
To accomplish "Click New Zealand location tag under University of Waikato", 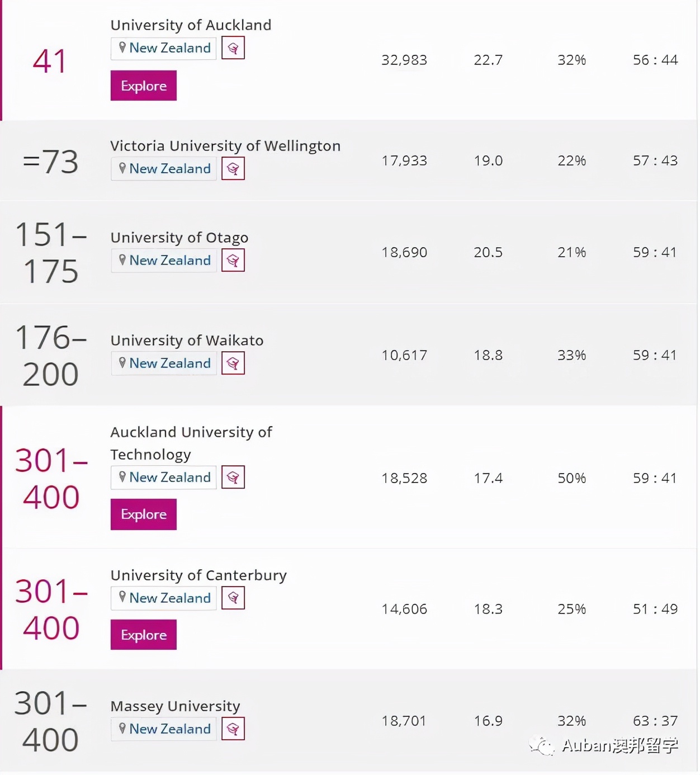I will [x=164, y=363].
